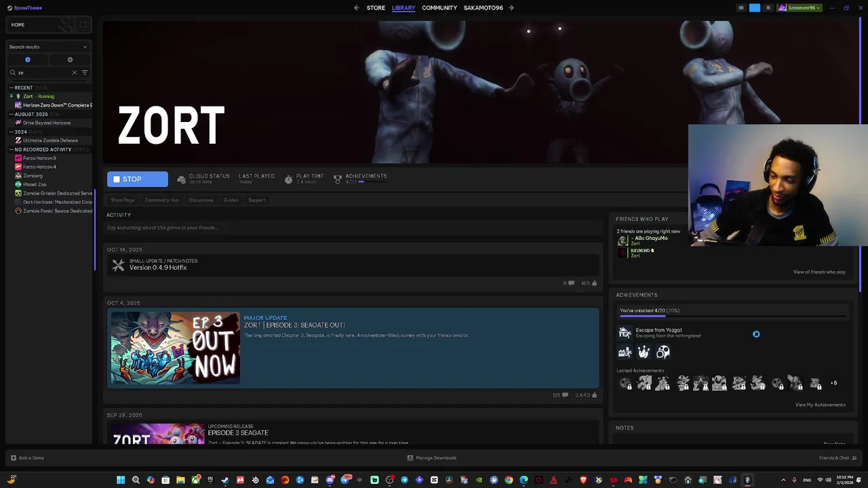Click the grid view icon beside HOME
Image resolution: width=868 pixels, height=488 pixels.
pos(83,25)
